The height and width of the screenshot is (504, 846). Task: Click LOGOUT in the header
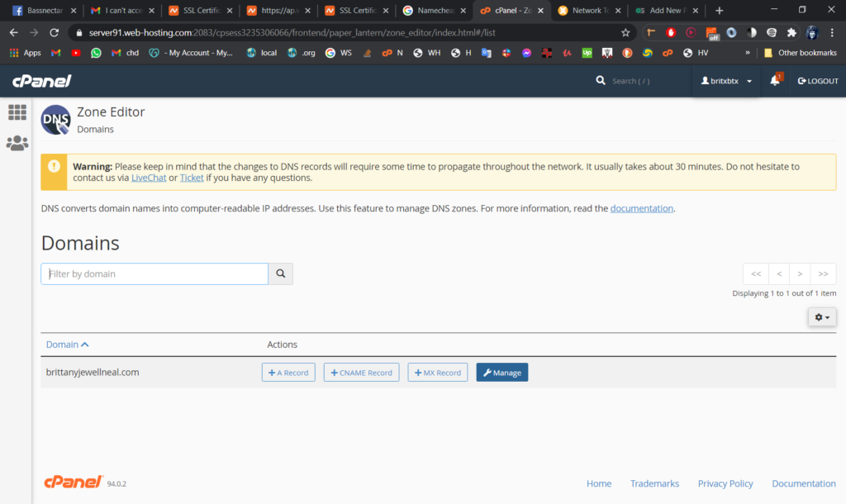(817, 81)
